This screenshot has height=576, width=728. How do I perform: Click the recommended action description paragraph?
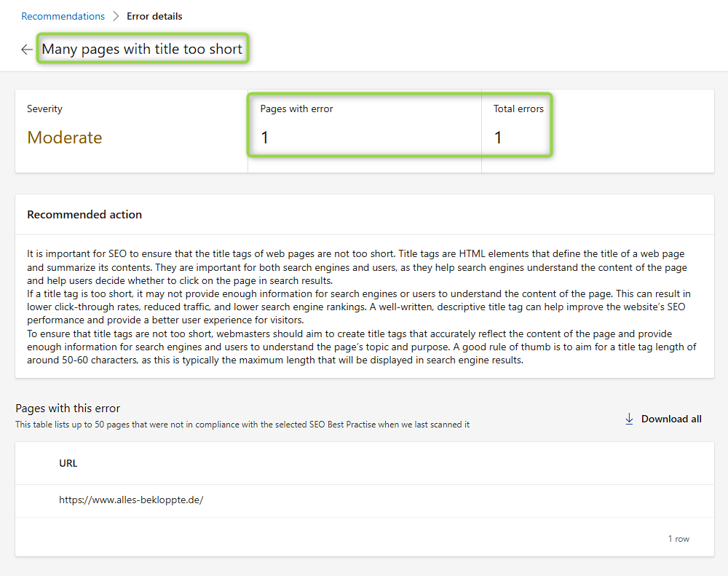363,307
